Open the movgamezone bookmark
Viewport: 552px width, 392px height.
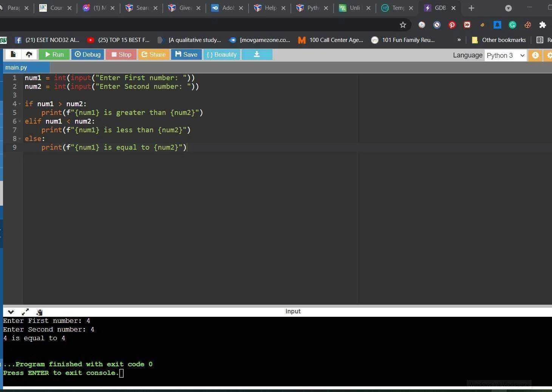point(260,40)
